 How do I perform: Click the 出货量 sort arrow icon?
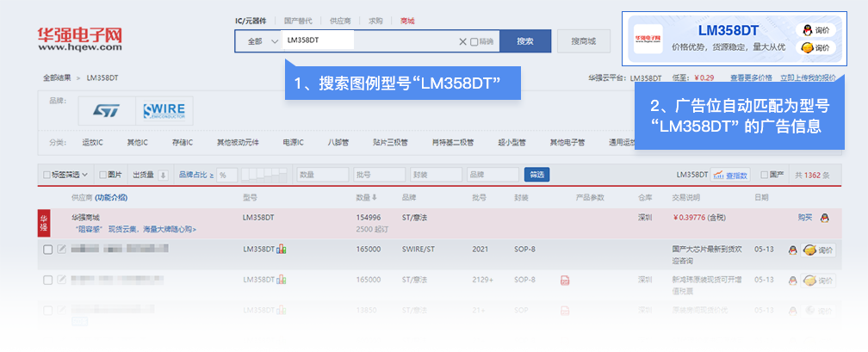coord(163,175)
